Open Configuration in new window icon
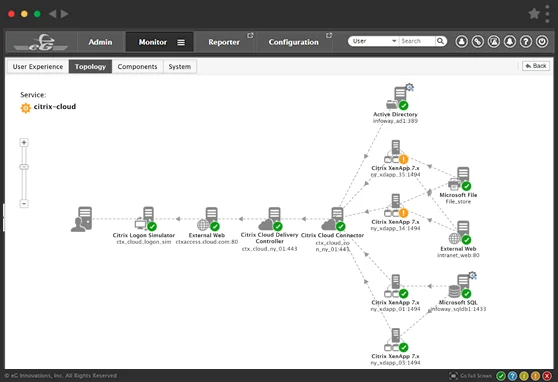Image resolution: width=558 pixels, height=382 pixels. tap(329, 35)
